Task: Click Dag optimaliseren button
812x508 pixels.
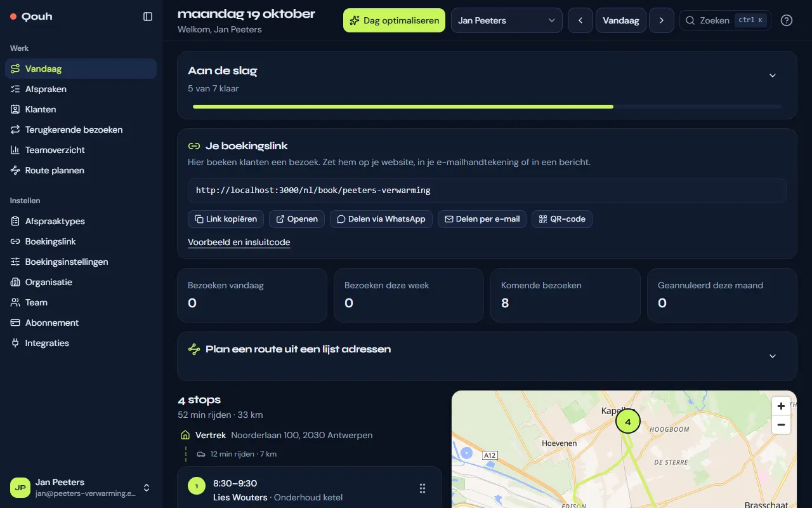Action: tap(394, 20)
